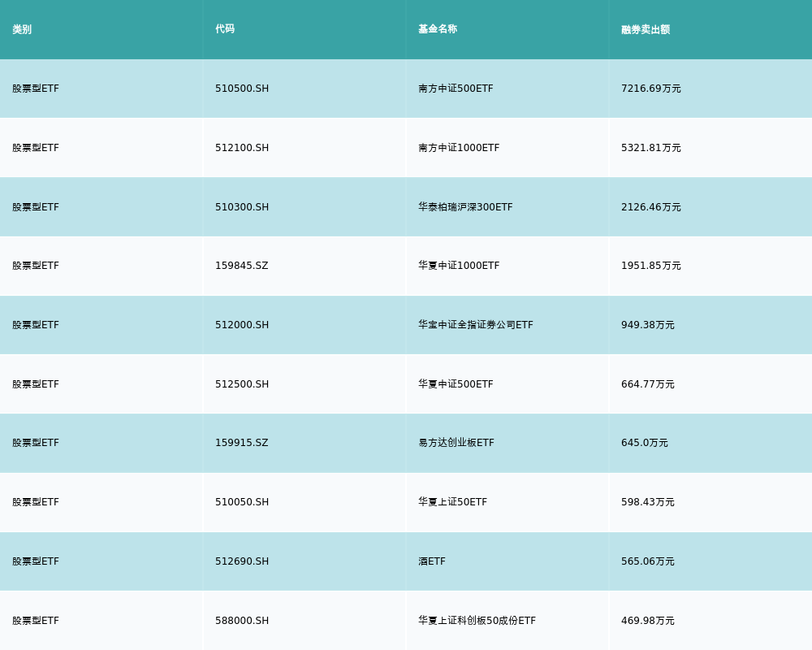
Task: Click 股票型ETF in the 159915.SZ row
Action: 36,443
